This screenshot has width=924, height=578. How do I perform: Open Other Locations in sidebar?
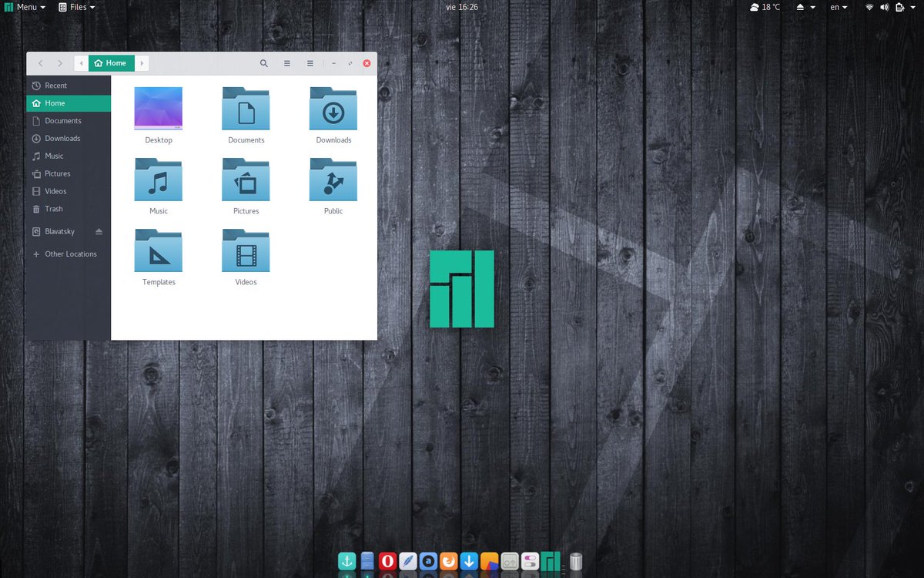pyautogui.click(x=69, y=254)
